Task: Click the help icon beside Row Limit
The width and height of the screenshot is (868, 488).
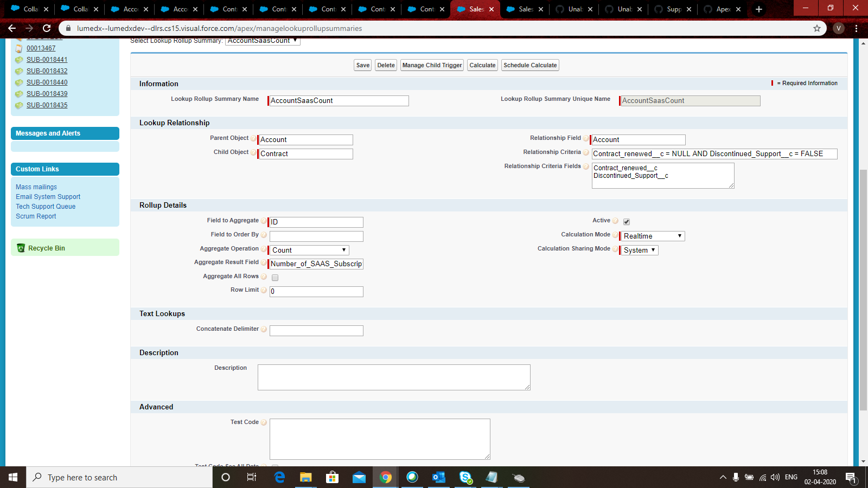Action: pos(264,290)
